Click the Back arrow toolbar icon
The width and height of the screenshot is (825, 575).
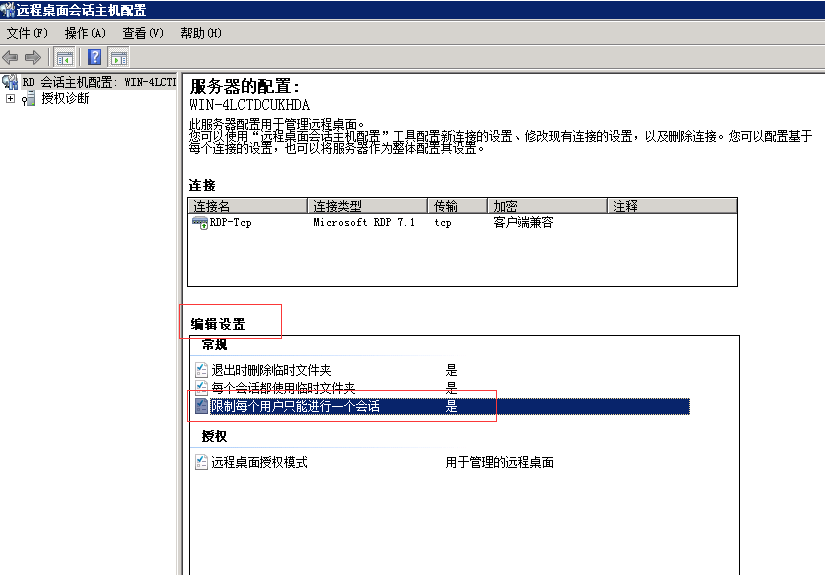coord(11,57)
